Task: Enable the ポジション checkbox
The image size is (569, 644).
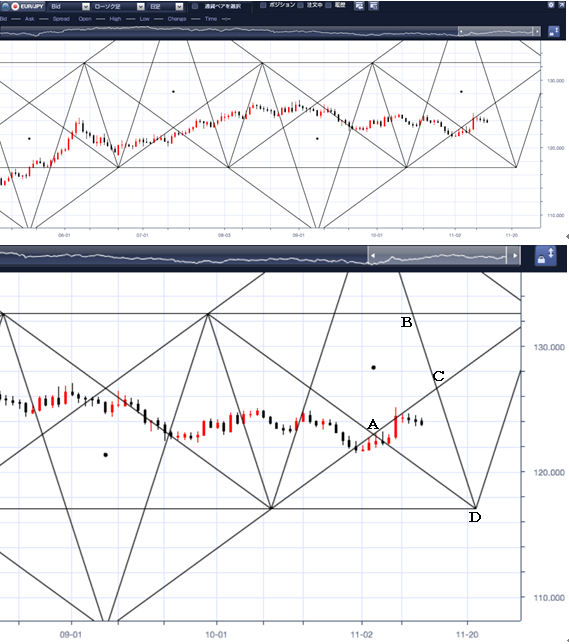Action: pos(263,5)
